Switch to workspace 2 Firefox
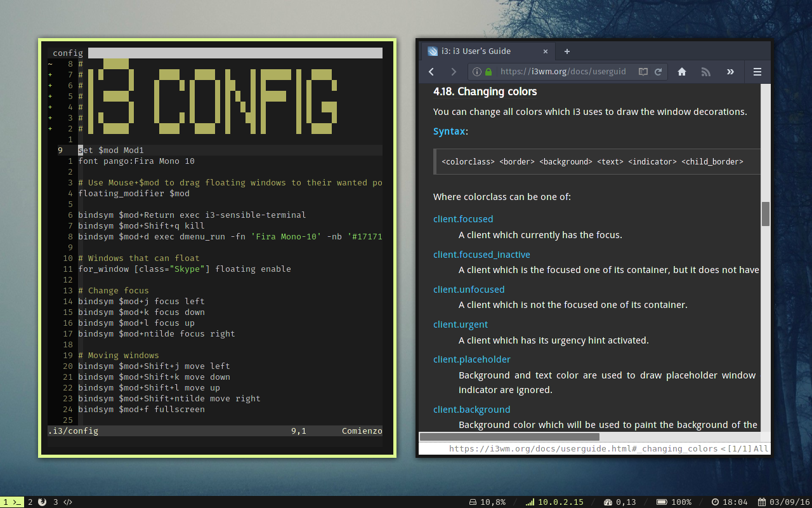812x508 pixels. (37, 502)
